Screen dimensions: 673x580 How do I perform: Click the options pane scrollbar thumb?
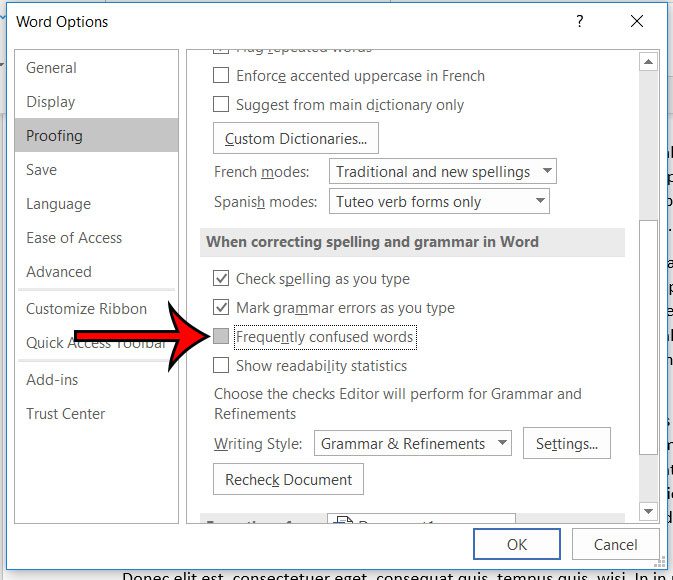pos(648,337)
